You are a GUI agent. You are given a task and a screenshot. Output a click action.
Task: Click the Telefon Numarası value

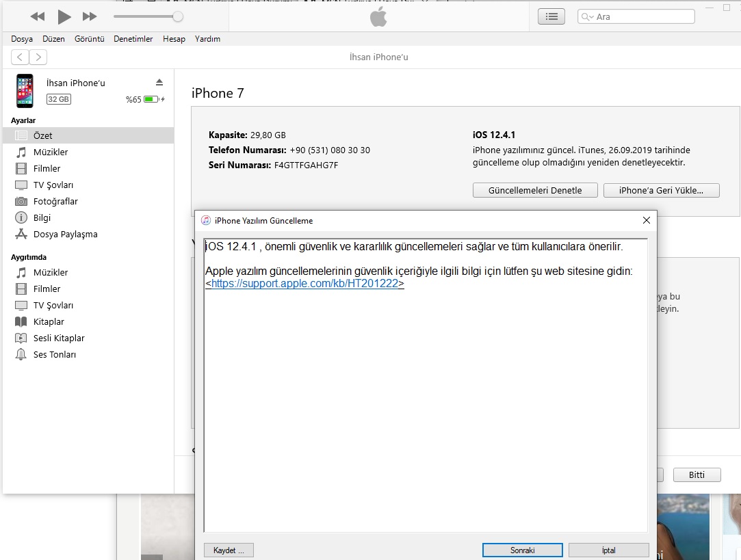click(330, 150)
